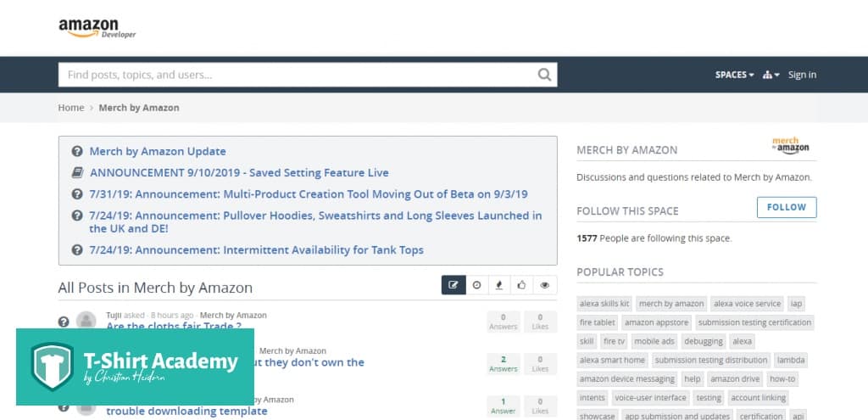Open the Pullover Hoodies announcement post
868x420 pixels.
pyautogui.click(x=315, y=221)
